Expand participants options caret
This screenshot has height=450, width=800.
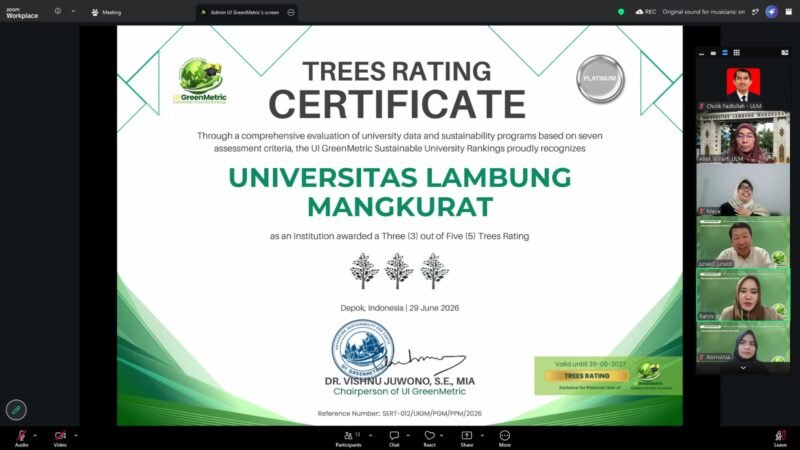tap(370, 436)
